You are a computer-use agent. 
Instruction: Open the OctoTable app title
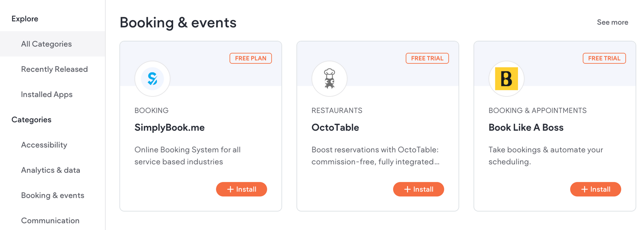tap(335, 128)
